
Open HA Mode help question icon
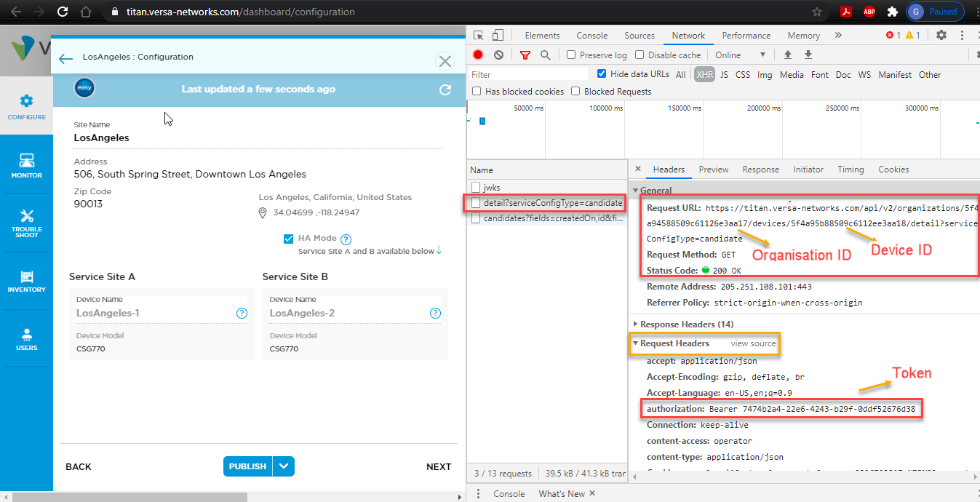[346, 239]
